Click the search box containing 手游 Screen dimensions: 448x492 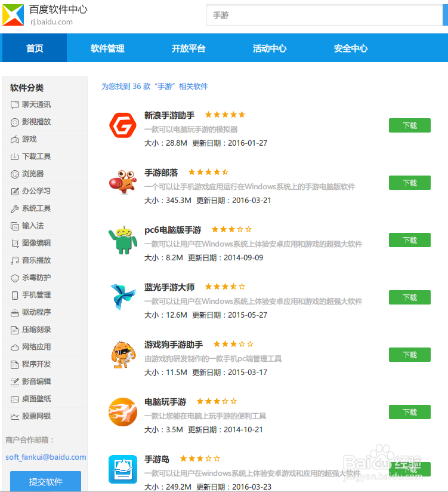[324, 15]
